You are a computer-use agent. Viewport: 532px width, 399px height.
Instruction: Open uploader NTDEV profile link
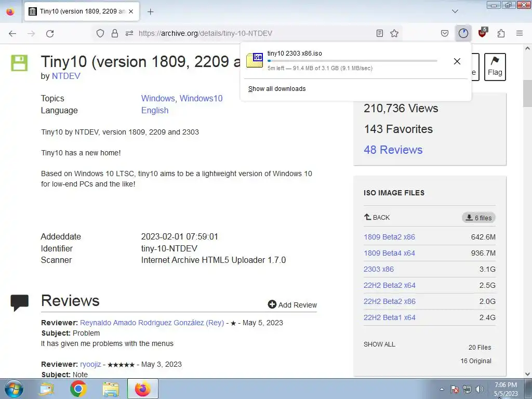click(x=66, y=76)
